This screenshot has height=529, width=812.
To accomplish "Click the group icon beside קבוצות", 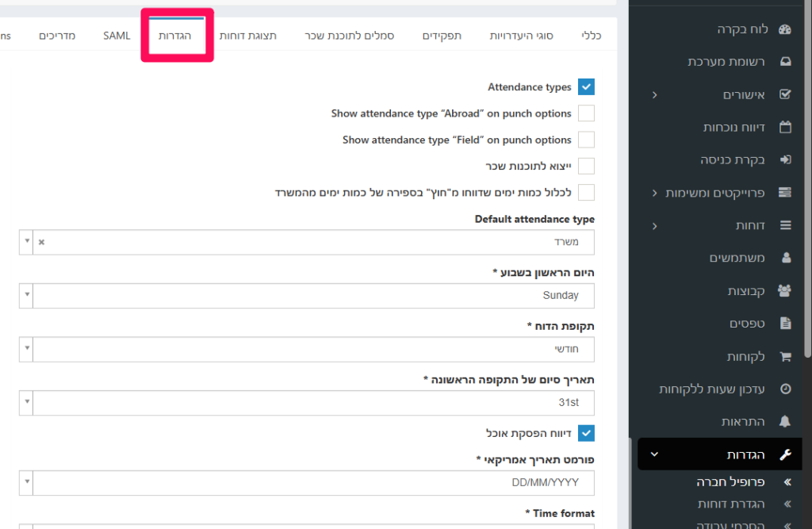I will point(785,290).
